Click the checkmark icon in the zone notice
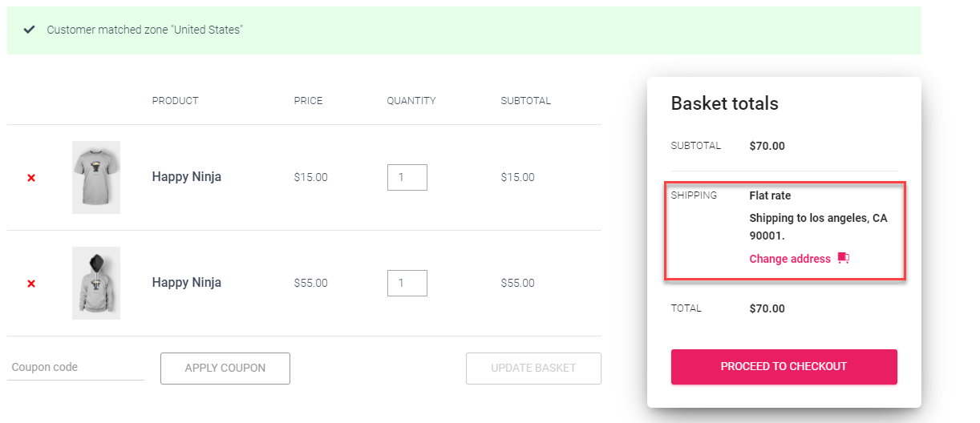Image resolution: width=980 pixels, height=423 pixels. tap(30, 30)
